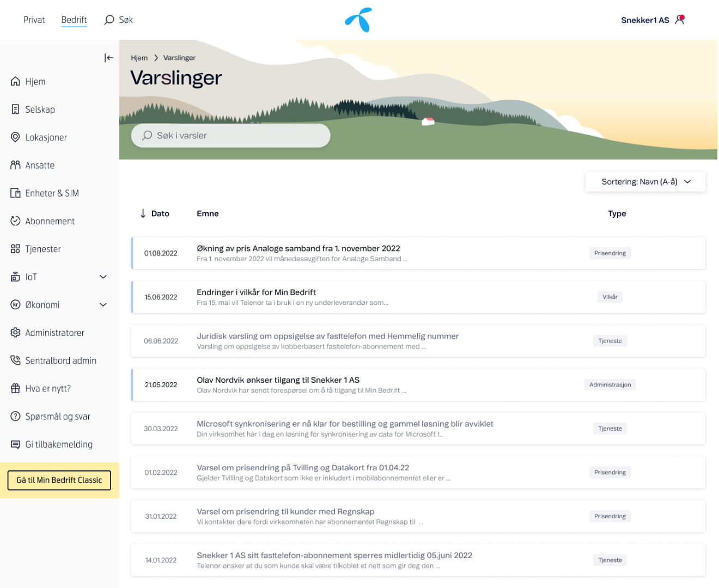Click Prisendring tag on 01.02.2022 row
Viewport: 719px width, 588px height.
[610, 473]
